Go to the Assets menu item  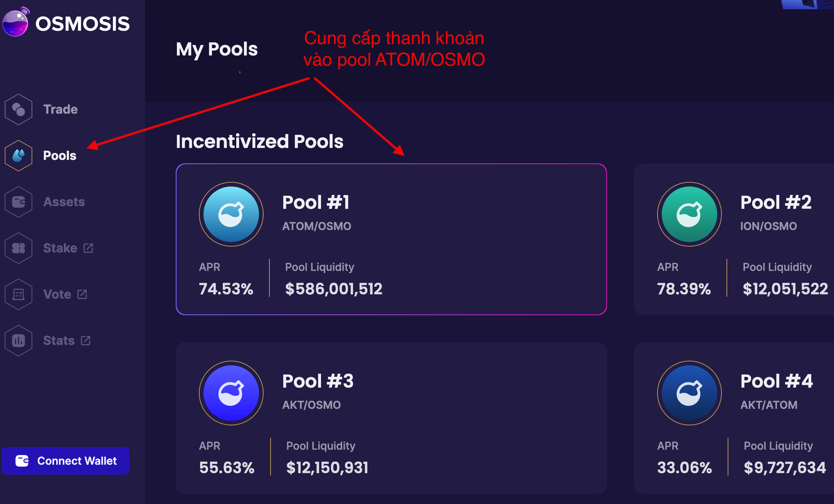pos(64,202)
